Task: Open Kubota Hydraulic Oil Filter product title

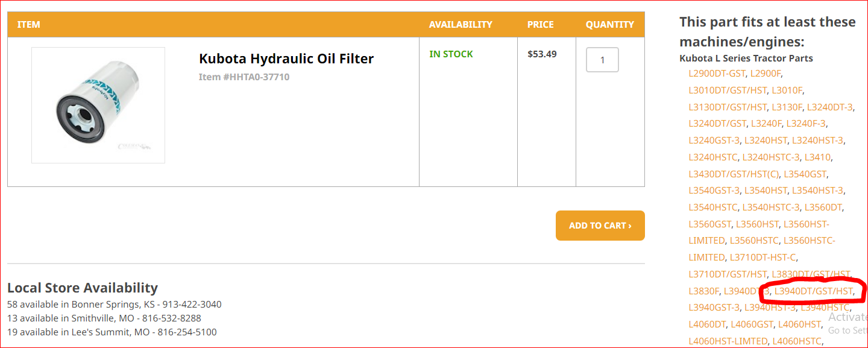Action: tap(286, 59)
